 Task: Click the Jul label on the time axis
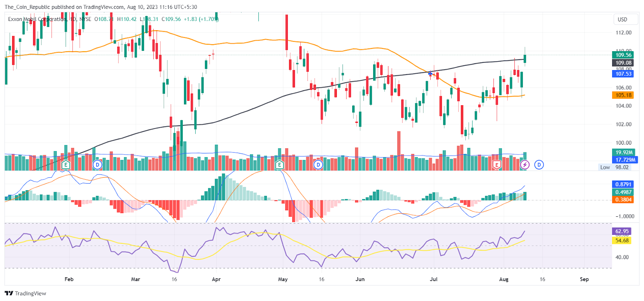(x=433, y=279)
